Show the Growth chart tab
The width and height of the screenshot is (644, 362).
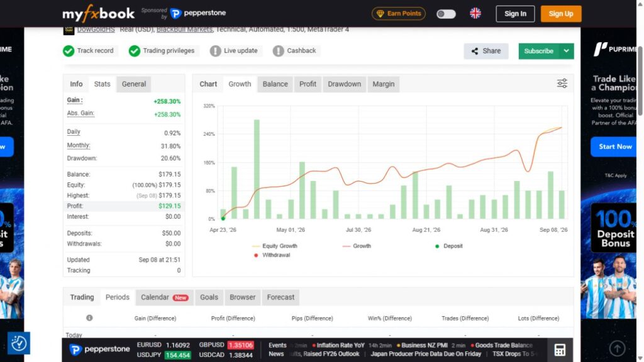click(x=240, y=84)
